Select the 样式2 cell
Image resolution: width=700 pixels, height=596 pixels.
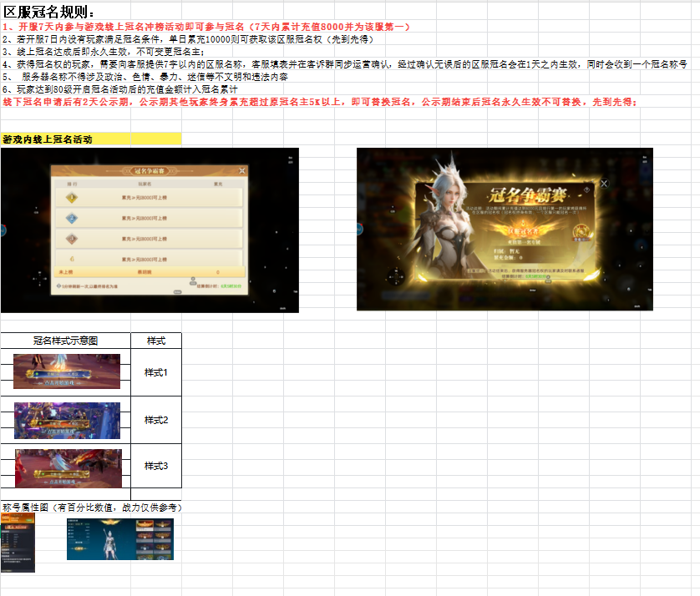point(156,420)
